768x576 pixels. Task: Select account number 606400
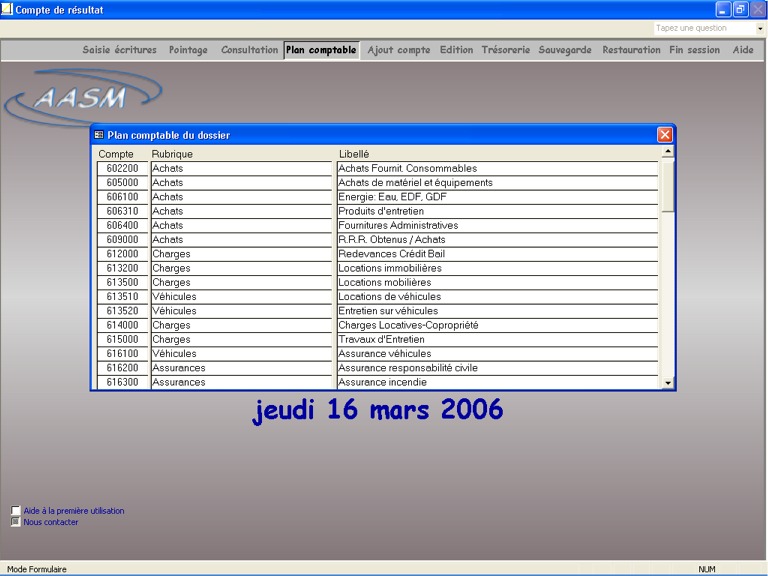tap(122, 225)
